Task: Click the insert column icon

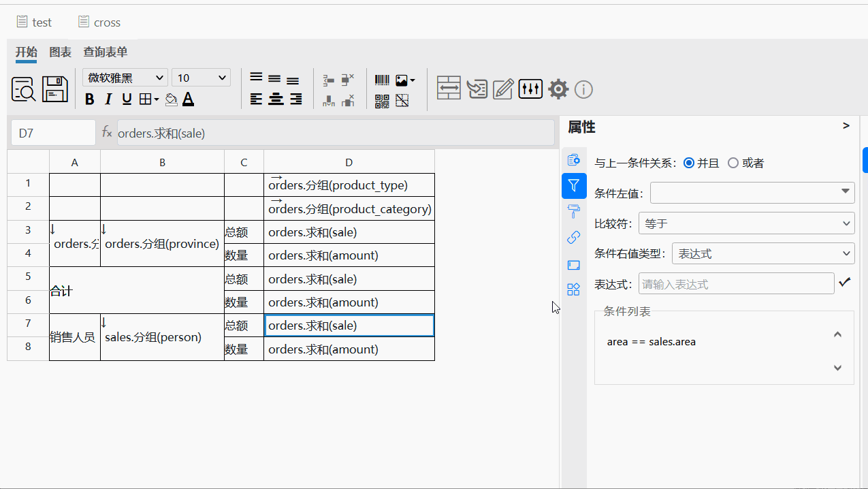Action: tap(329, 101)
